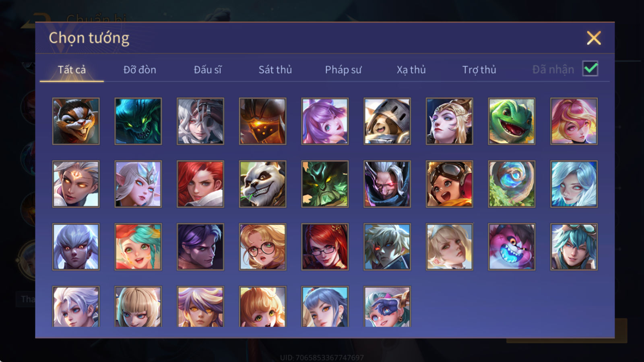The width and height of the screenshot is (644, 362).
Task: Pick the swirling blue orb creature hero
Action: coord(512,184)
